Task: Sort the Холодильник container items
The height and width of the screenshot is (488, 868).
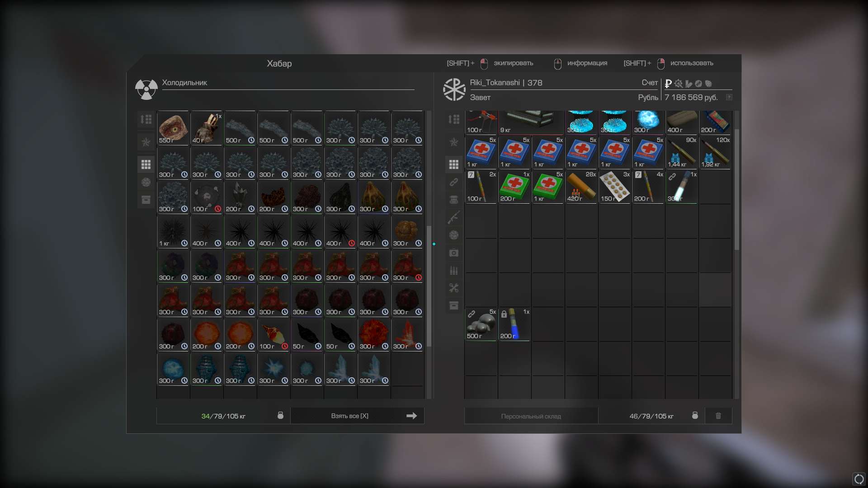Action: 146,119
